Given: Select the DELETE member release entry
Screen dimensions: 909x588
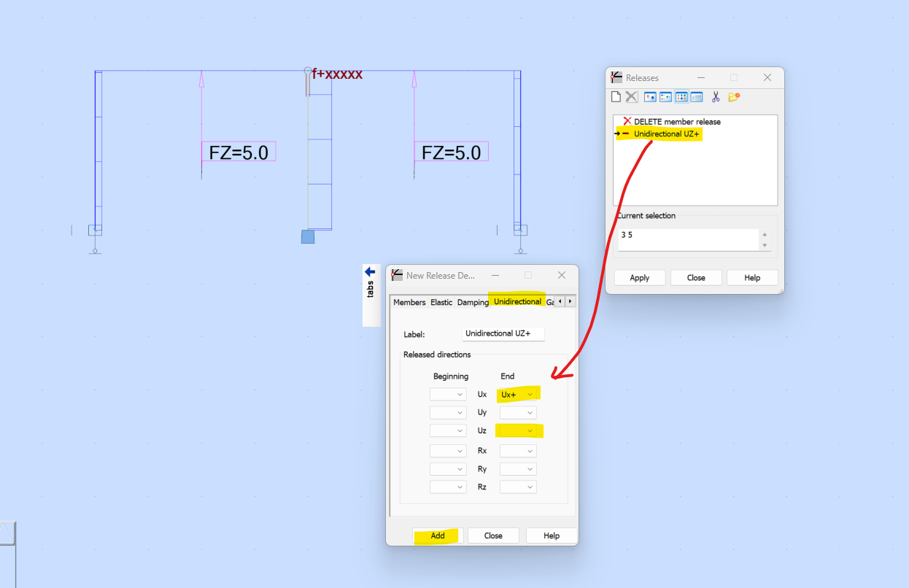Looking at the screenshot, I should [x=677, y=122].
